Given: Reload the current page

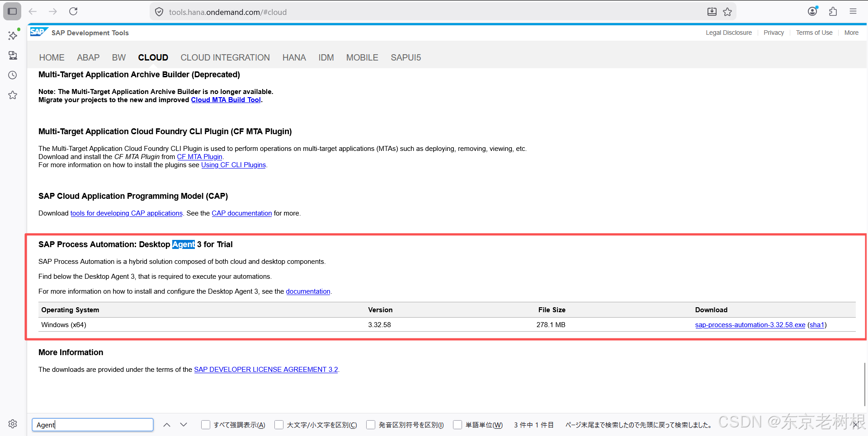Looking at the screenshot, I should tap(73, 11).
